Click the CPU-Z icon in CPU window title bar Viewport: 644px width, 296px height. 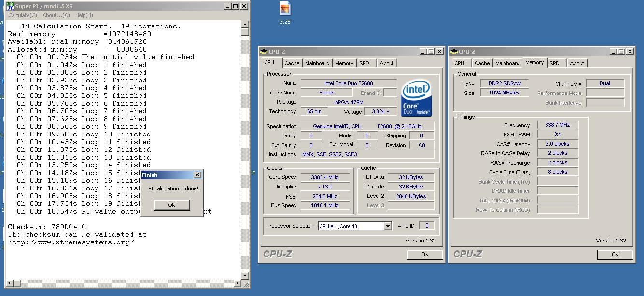(x=264, y=52)
